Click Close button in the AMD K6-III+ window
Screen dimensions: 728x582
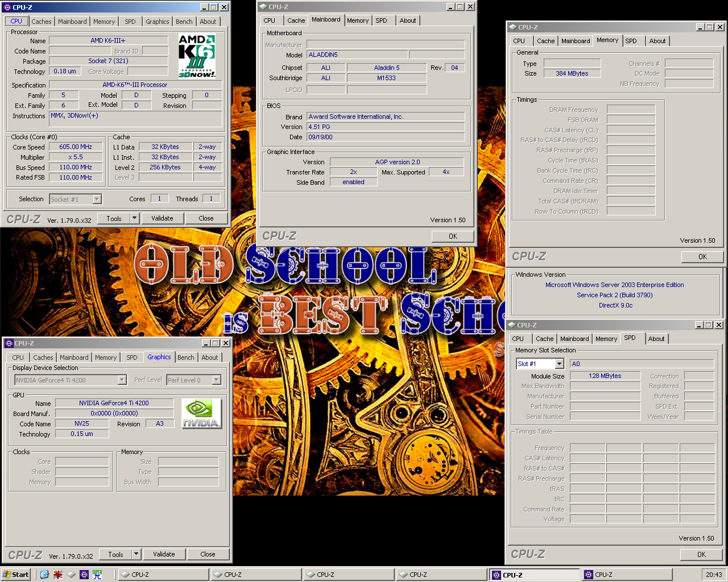[x=206, y=218]
